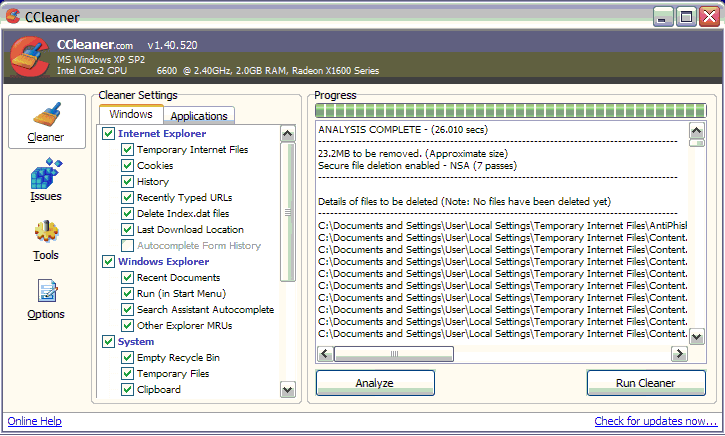Switch to the Applications tab
The height and width of the screenshot is (436, 725).
(x=199, y=116)
